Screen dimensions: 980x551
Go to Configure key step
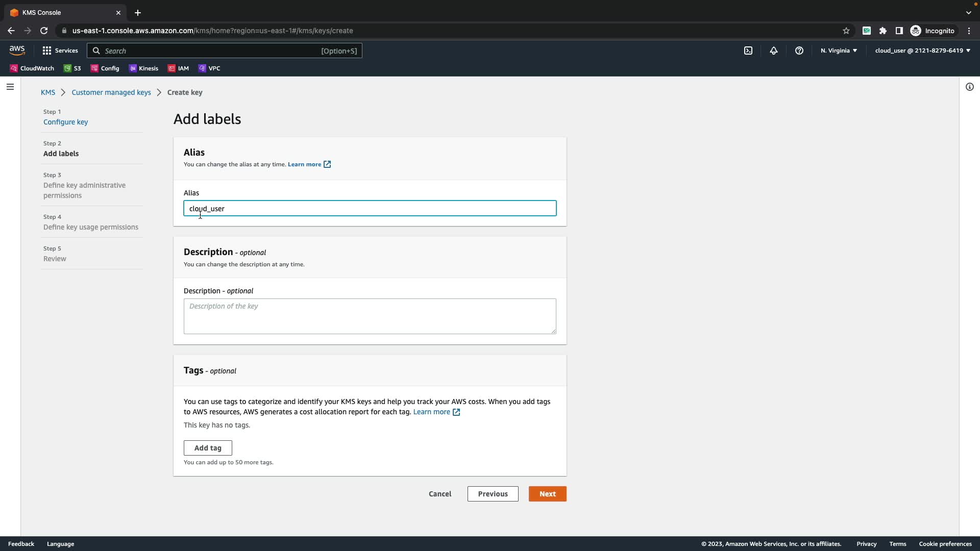click(x=65, y=122)
